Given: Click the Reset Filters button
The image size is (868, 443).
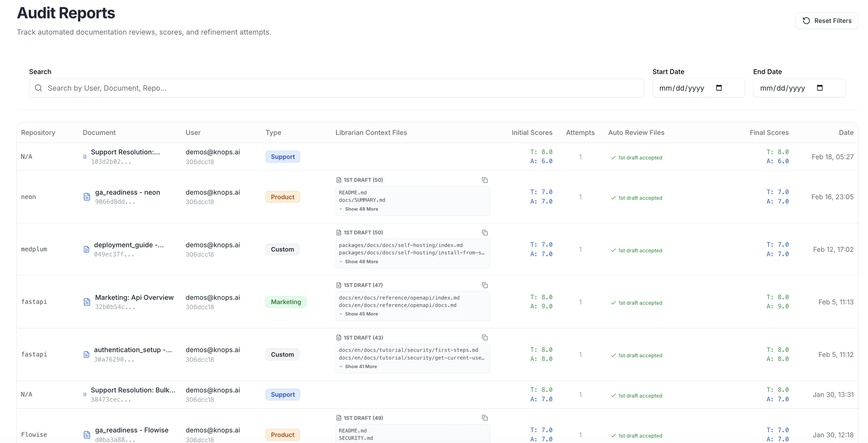Looking at the screenshot, I should coord(826,21).
